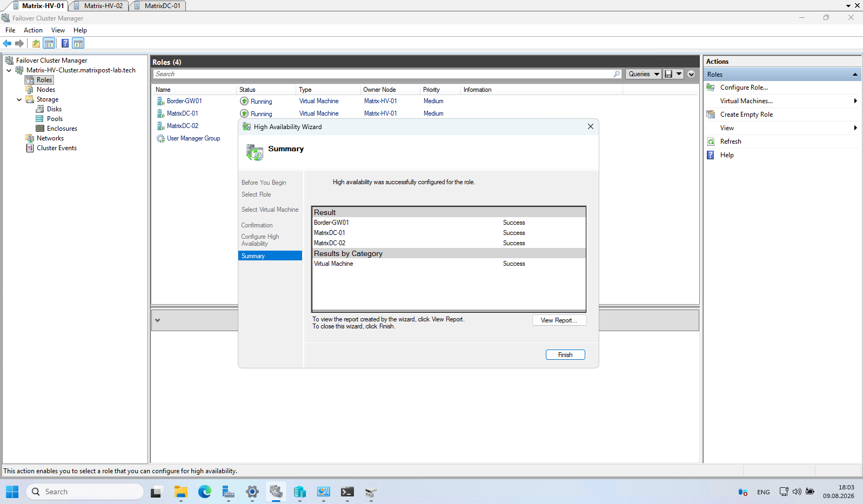Open Microsoft Edge from the taskbar
This screenshot has height=504, width=863.
(204, 492)
